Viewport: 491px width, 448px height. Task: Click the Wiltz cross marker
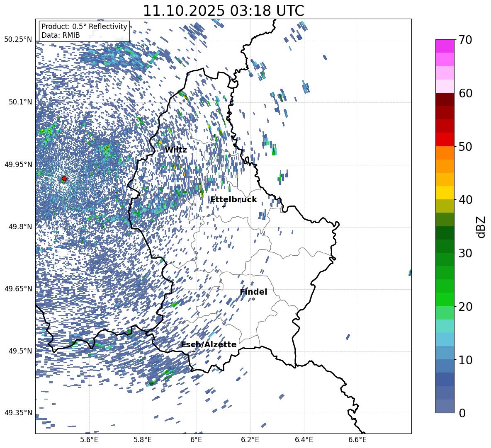pos(178,157)
